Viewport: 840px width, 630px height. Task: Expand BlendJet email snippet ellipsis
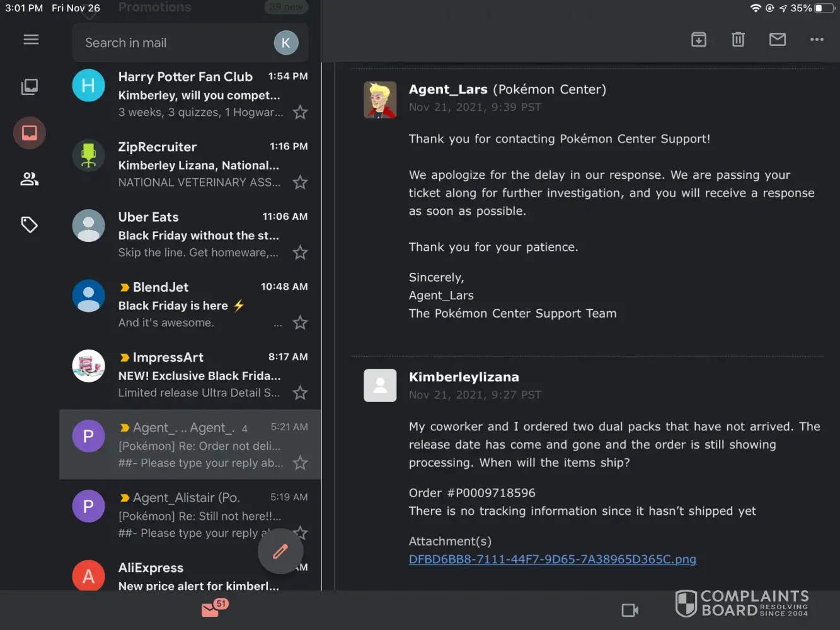[x=278, y=324]
